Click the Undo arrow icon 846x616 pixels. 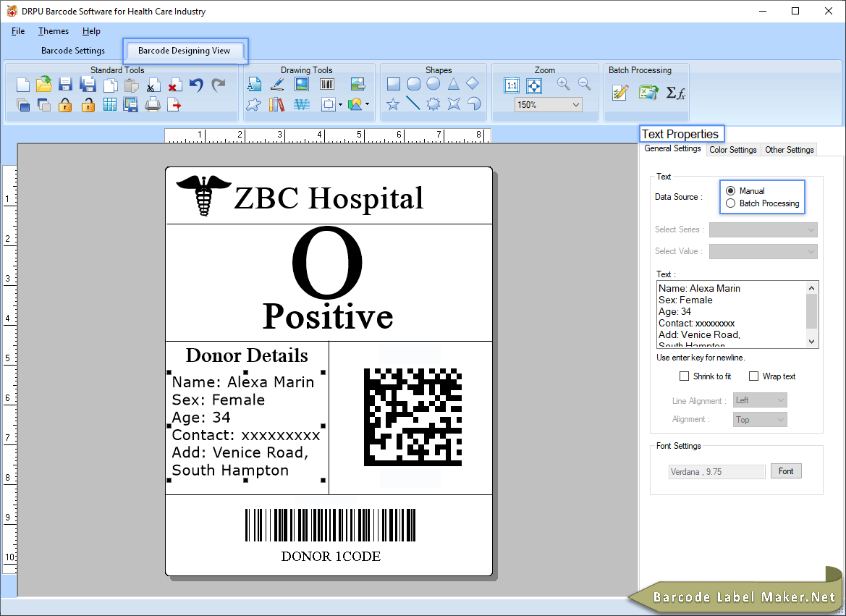click(196, 84)
